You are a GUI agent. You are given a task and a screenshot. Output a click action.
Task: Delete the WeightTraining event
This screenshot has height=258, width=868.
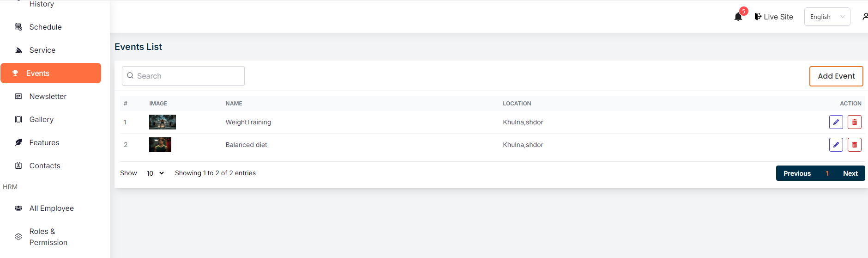[854, 122]
